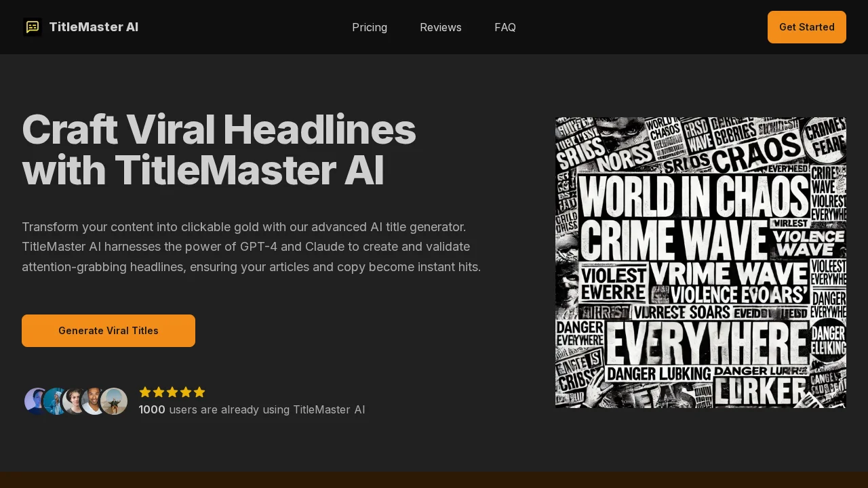Click the Get Started button
868x488 pixels.
coord(807,27)
